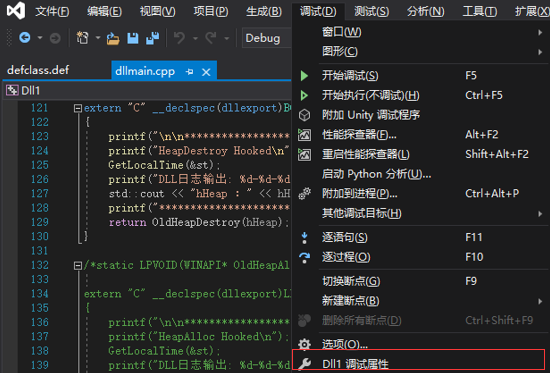The image size is (550, 373).
Task: Navigate forward with the grey arrow
Action: (x=55, y=38)
